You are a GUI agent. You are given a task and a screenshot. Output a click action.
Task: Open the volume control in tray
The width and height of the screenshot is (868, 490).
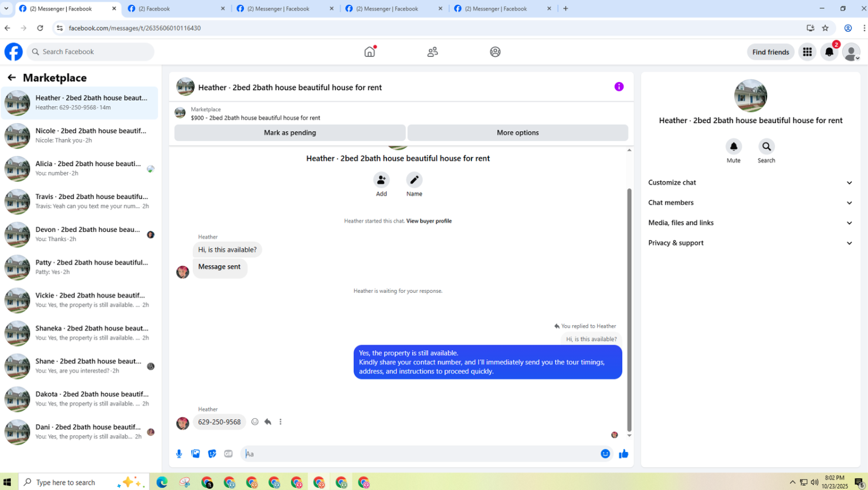[815, 482]
